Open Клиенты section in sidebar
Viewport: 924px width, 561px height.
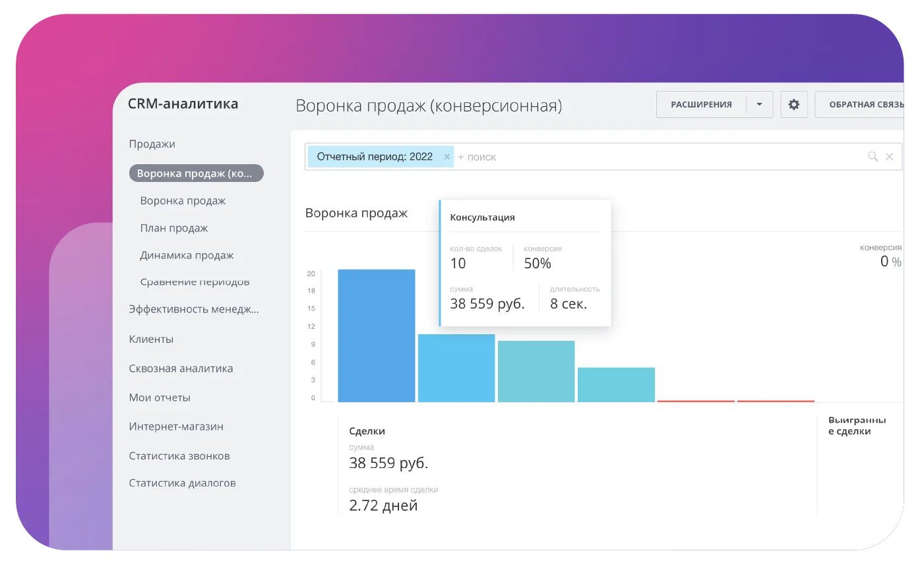tap(151, 340)
